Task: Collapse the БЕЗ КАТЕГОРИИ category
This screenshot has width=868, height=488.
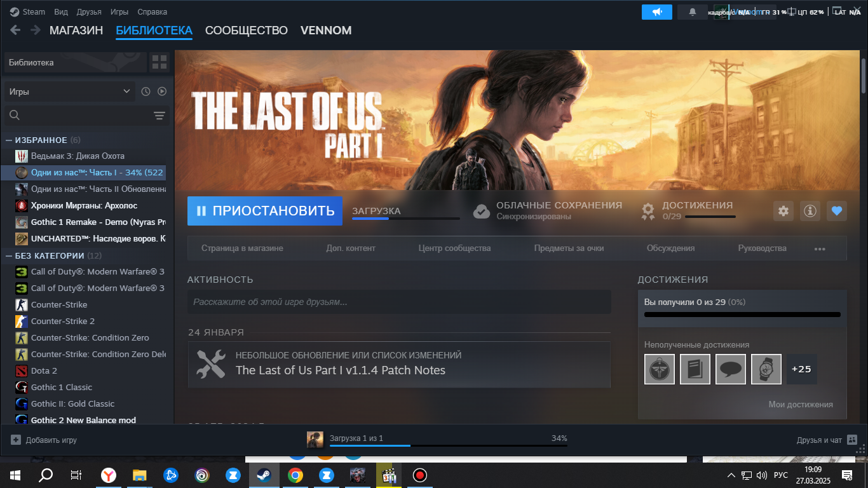Action: point(9,255)
